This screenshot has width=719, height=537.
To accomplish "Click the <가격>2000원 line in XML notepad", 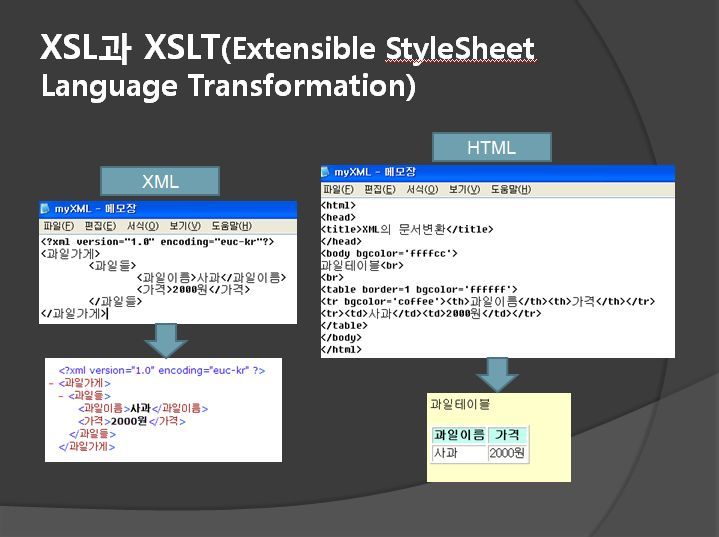I will point(193,289).
